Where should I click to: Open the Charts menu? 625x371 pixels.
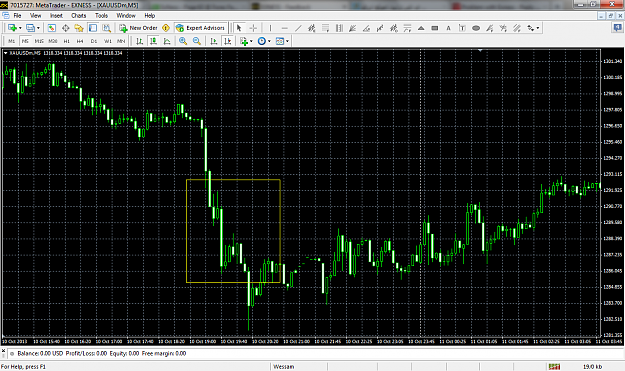pyautogui.click(x=79, y=16)
